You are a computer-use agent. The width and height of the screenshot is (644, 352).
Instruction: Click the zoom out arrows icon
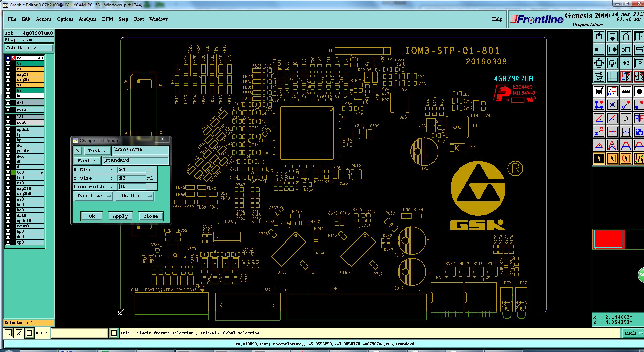coord(612,63)
